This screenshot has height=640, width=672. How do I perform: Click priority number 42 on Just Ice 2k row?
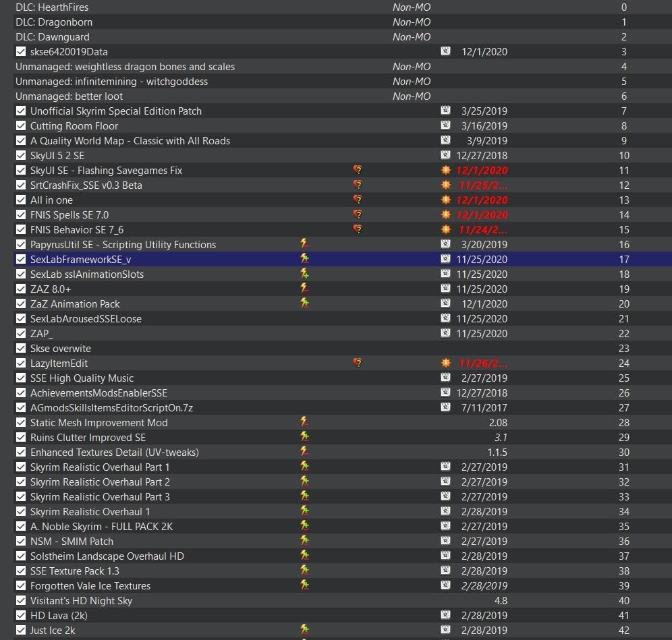click(x=624, y=630)
